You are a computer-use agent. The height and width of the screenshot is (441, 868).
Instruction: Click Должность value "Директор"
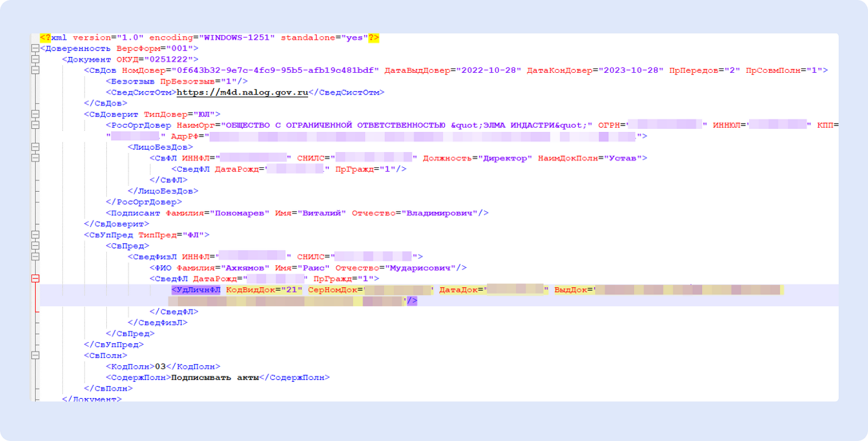(x=505, y=158)
